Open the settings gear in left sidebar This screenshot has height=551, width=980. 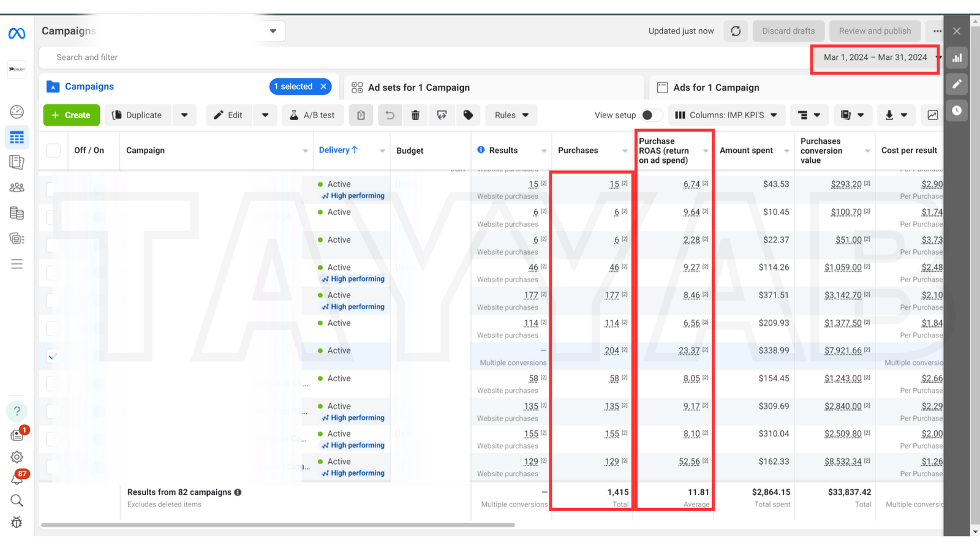tap(17, 457)
